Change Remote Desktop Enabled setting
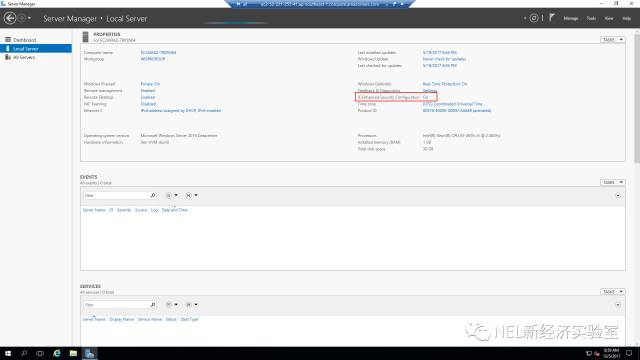This screenshot has height=360, width=640. [148, 98]
